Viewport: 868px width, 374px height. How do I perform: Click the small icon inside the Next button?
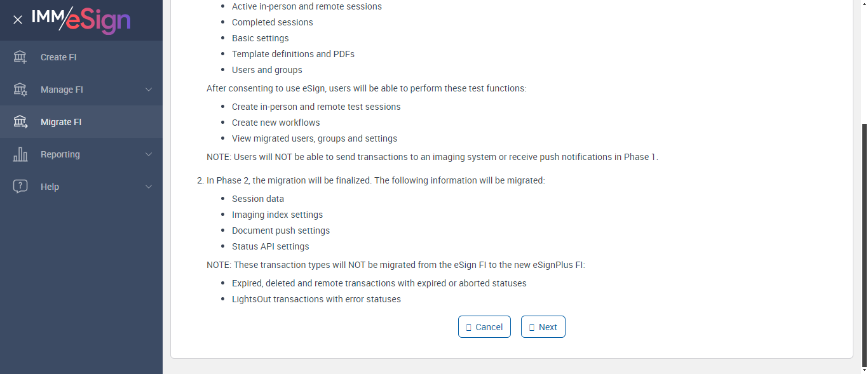pos(532,328)
